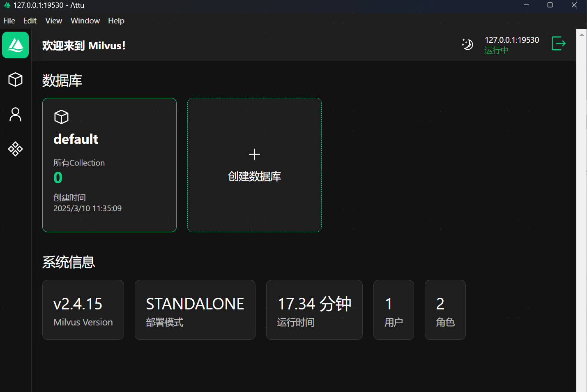Open the Help menu

tap(116, 21)
